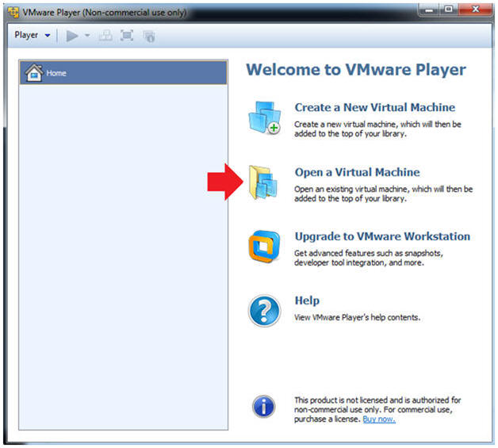Open the Player dropdown menu

(32, 35)
